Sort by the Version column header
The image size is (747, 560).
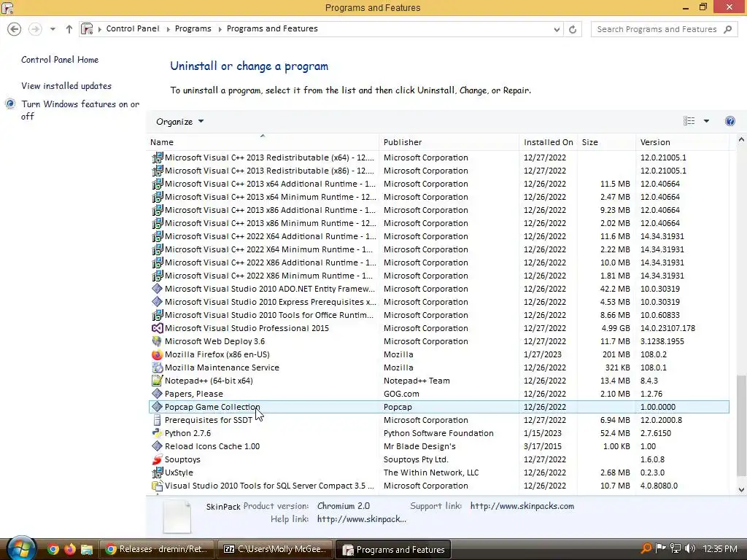pos(682,142)
